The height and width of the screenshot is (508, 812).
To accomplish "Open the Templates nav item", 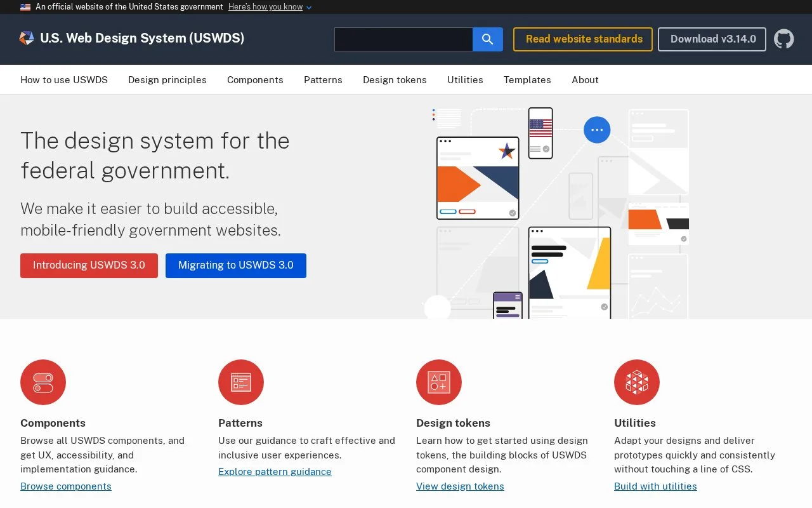I will pyautogui.click(x=527, y=80).
